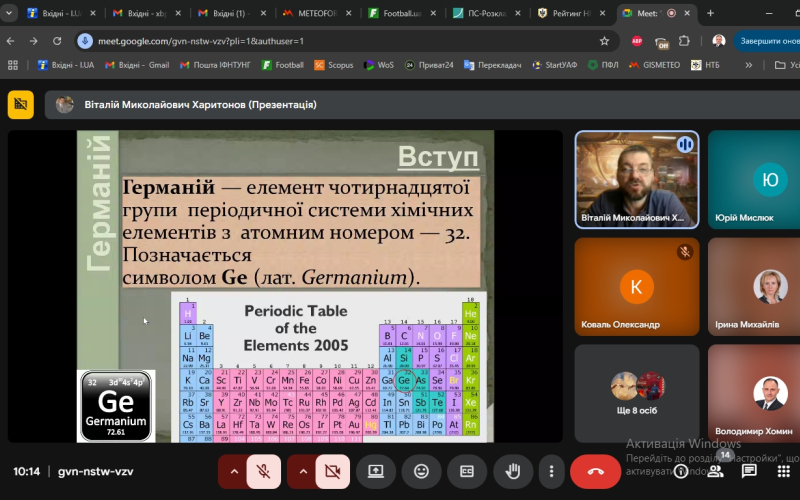Raise hand in the meeting
This screenshot has width=800, height=500.
click(x=512, y=471)
